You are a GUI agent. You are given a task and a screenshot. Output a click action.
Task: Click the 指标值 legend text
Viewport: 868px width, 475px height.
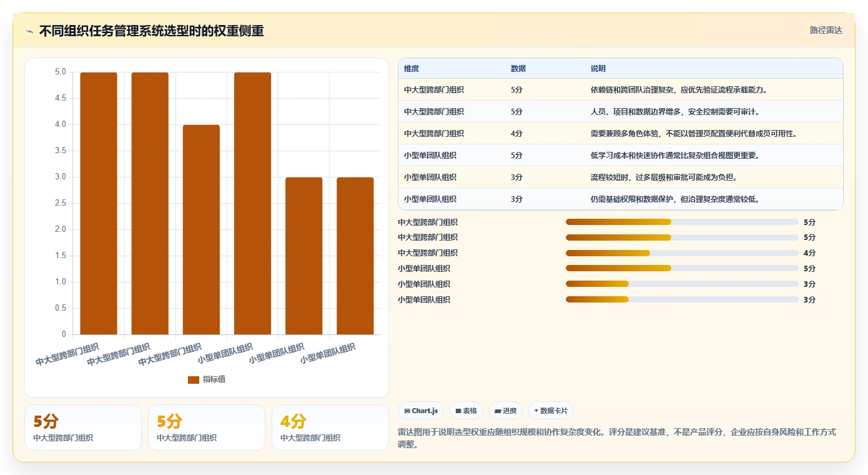[214, 379]
